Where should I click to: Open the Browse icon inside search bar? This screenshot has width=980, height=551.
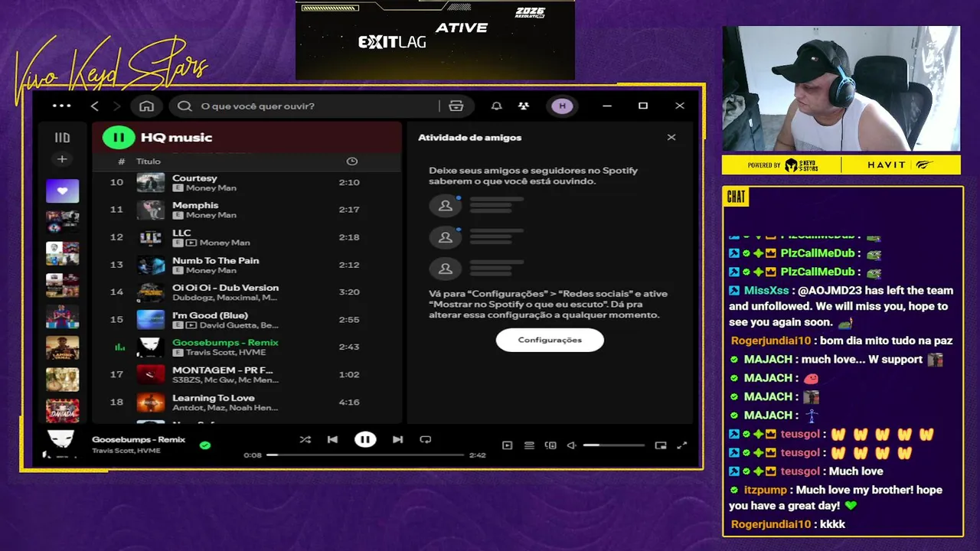tap(456, 106)
